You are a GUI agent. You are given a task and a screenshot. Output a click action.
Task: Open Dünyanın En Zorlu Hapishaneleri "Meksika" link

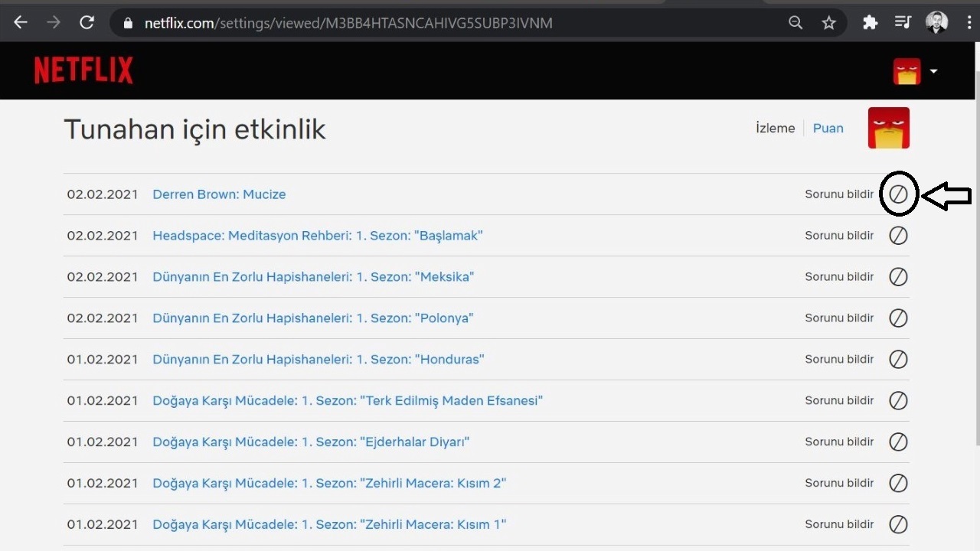coord(313,277)
